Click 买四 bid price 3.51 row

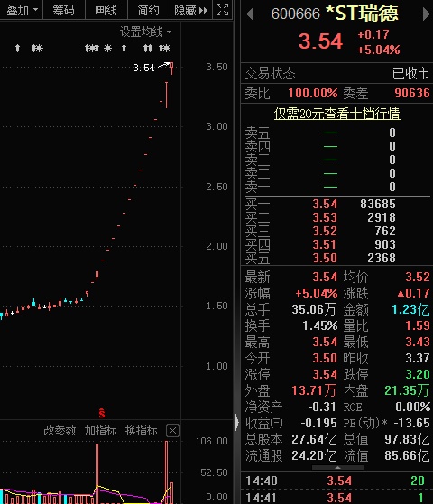pyautogui.click(x=336, y=244)
